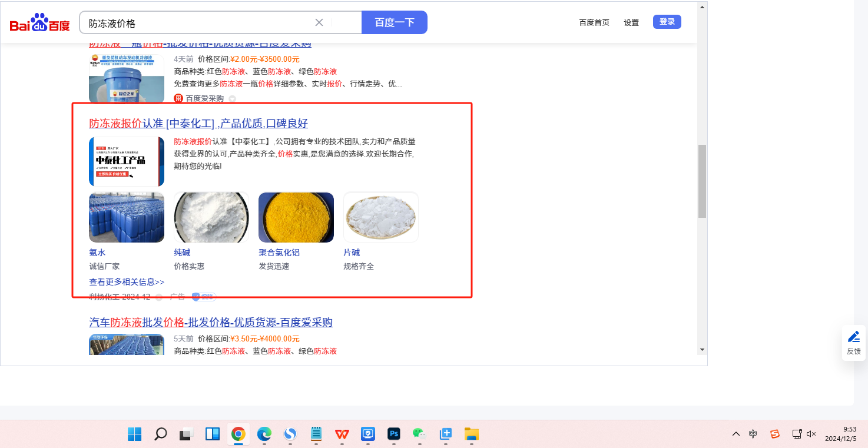
Task: Click the ad description mentioning 专业的技术团队
Action: click(x=294, y=154)
